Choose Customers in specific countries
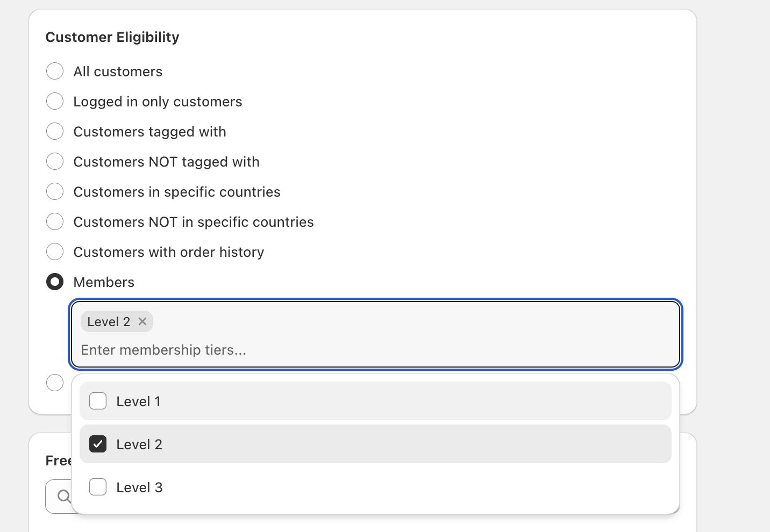 (55, 191)
